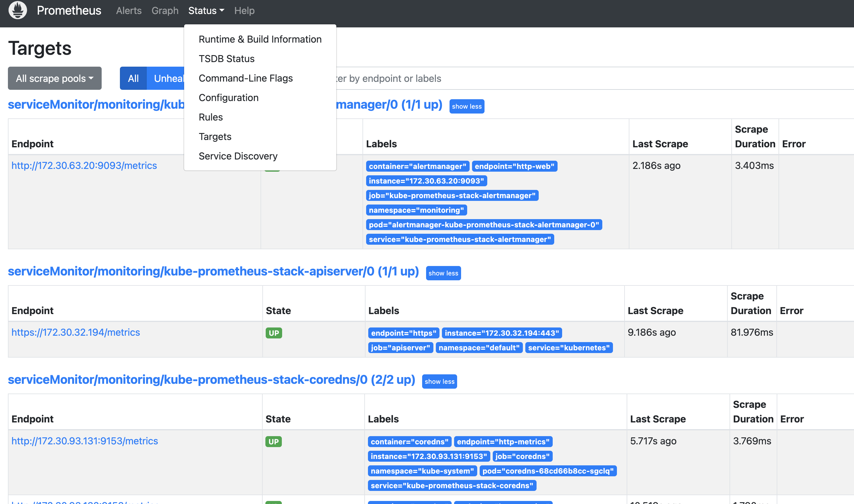The height and width of the screenshot is (504, 854).
Task: Select Runtime & Build Information menu entry
Action: click(x=260, y=39)
